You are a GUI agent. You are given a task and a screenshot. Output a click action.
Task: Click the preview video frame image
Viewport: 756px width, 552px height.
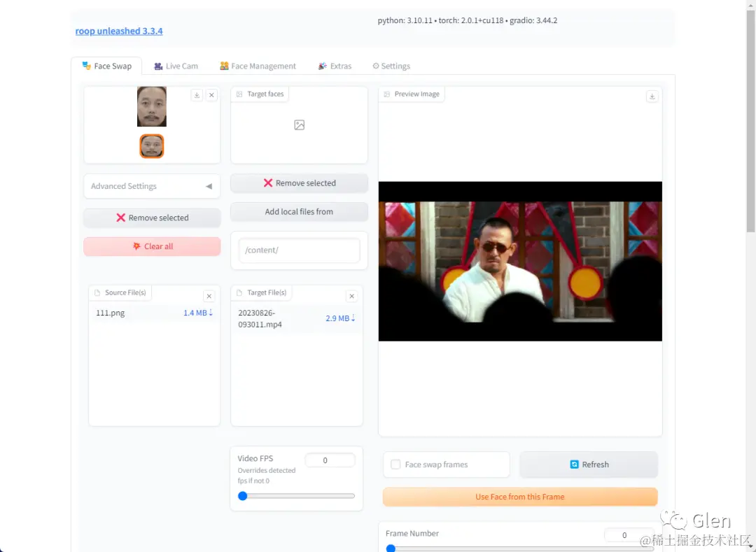click(519, 261)
